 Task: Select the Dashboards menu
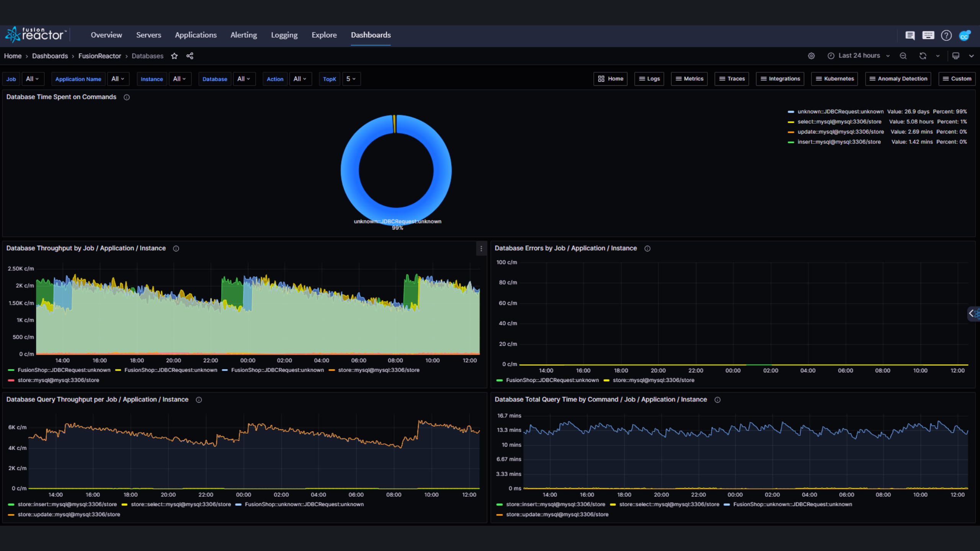tap(371, 35)
